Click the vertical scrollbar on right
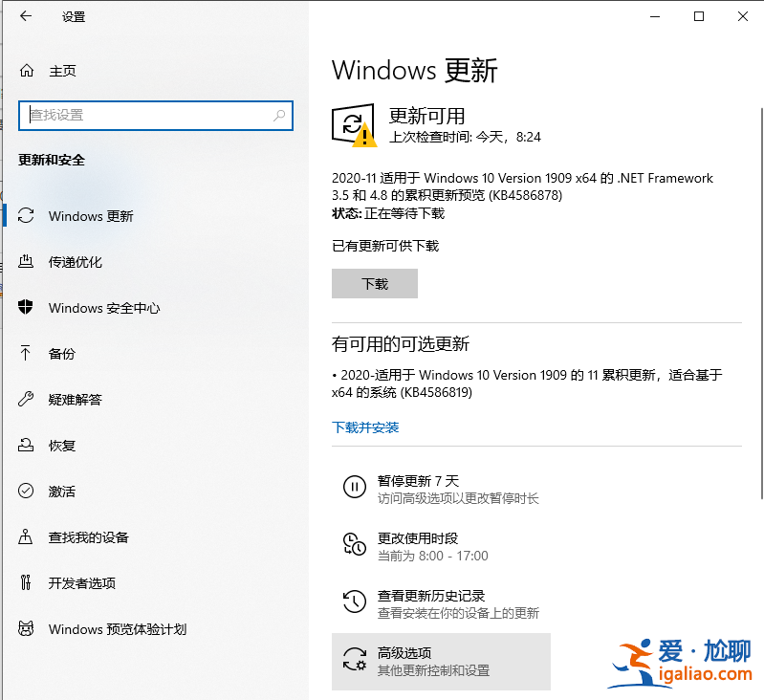This screenshot has height=700, width=764. 761,302
